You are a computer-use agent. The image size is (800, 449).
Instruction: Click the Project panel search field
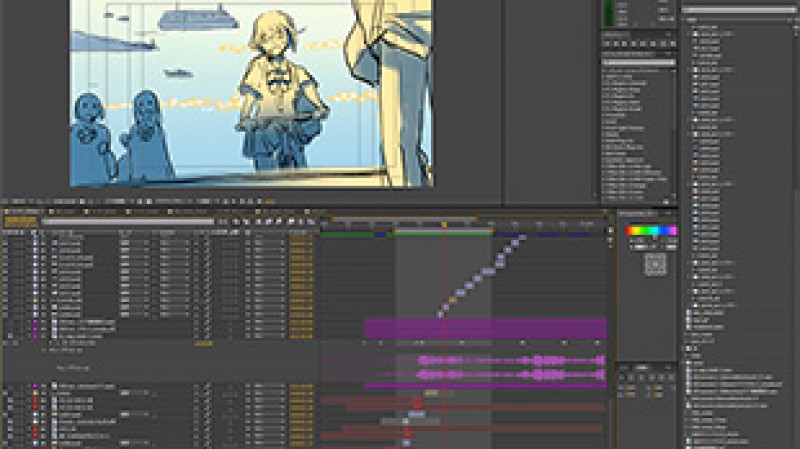pos(738,10)
